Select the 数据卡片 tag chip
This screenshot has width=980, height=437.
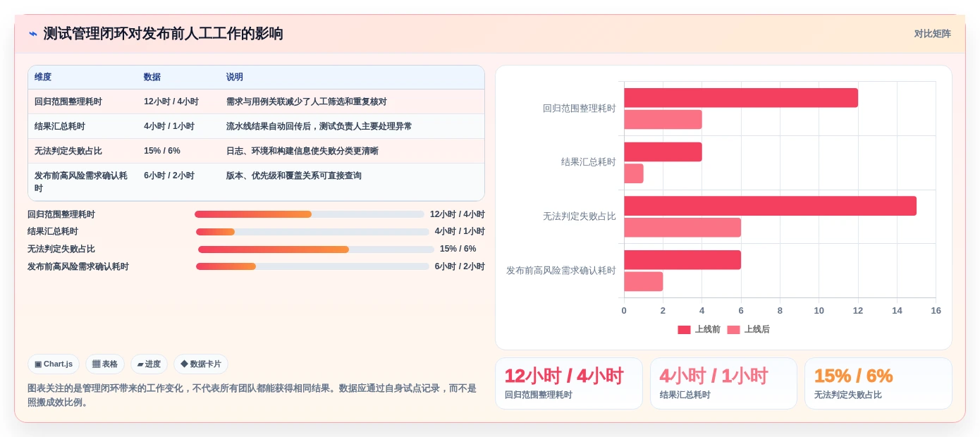201,364
